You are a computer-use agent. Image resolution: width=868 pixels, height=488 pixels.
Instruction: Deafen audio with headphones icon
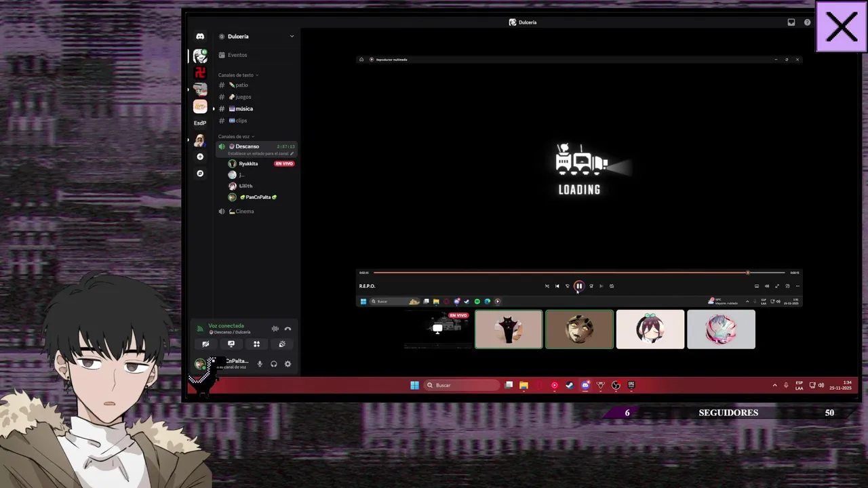click(x=274, y=364)
